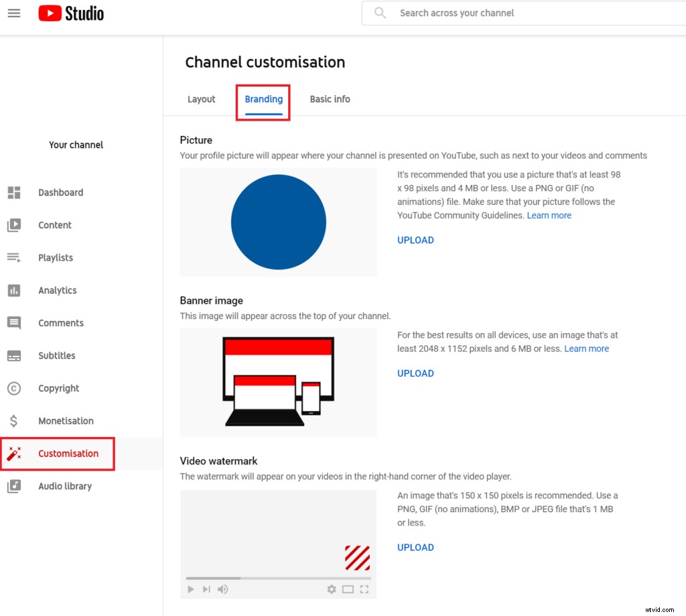The height and width of the screenshot is (616, 686).
Task: Open the Audio library icon
Action: (x=14, y=486)
